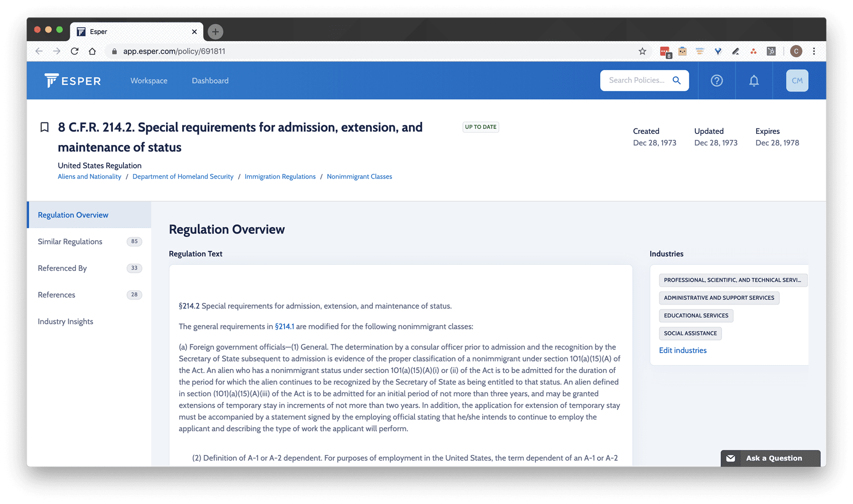Bookmark this regulation with the bookmark icon
The height and width of the screenshot is (504, 853).
[45, 127]
